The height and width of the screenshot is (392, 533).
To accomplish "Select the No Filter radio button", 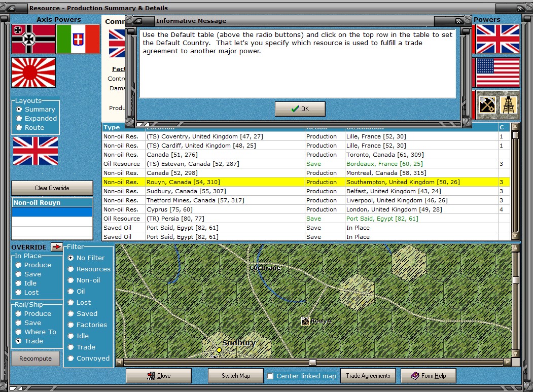I will coord(70,258).
